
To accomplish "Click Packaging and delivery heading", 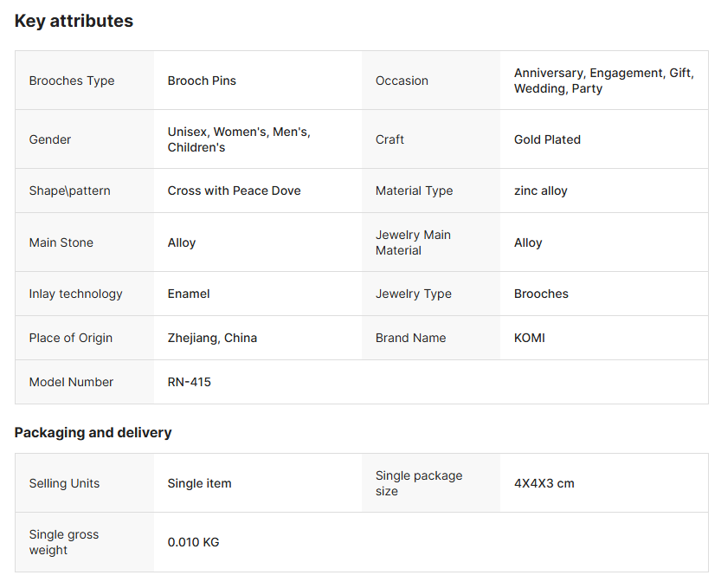I will (x=93, y=432).
